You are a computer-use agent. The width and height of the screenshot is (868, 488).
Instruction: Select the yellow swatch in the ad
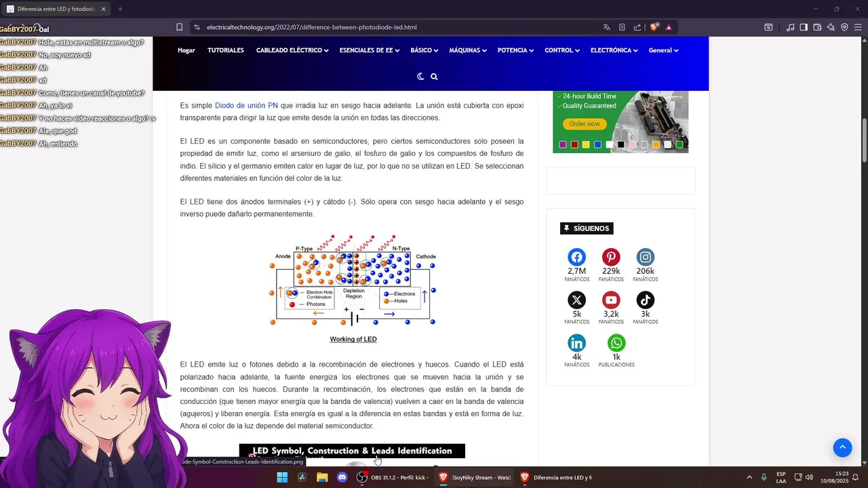586,144
